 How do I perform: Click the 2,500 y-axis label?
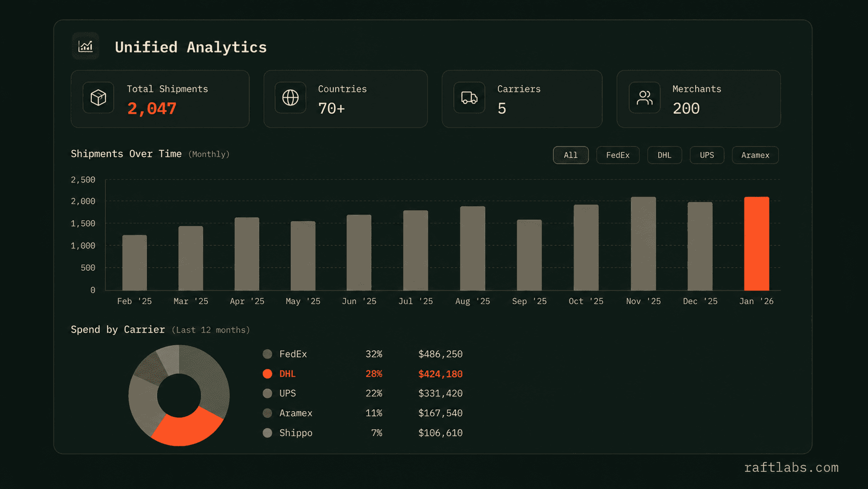(83, 180)
